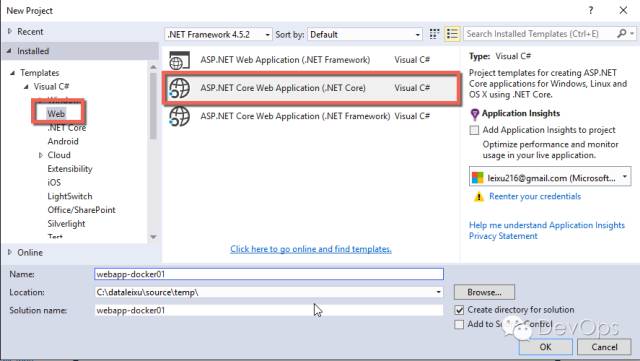Open the search options dropdown arrow
The height and width of the screenshot is (361, 640).
[x=632, y=33]
